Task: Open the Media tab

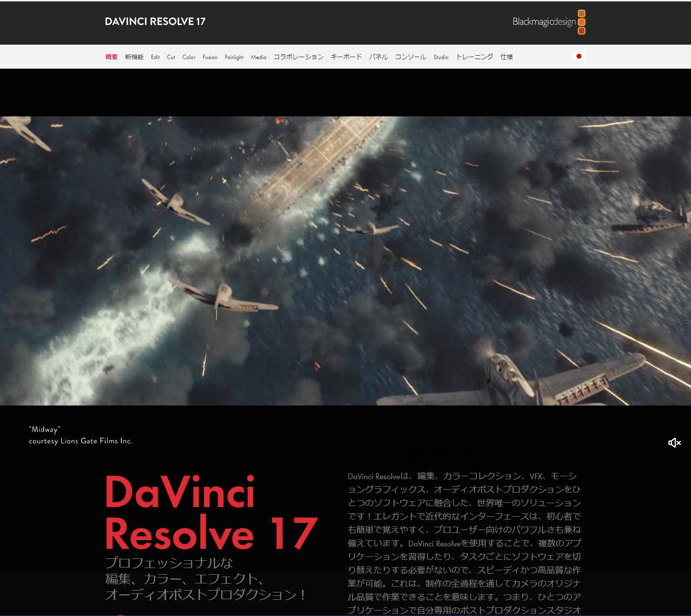Action: tap(258, 57)
